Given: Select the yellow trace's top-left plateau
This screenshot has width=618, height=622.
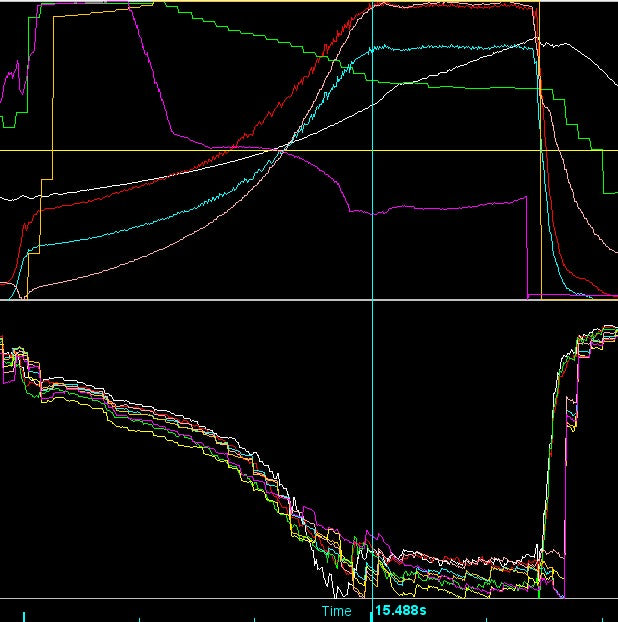Looking at the screenshot, I should click(90, 11).
